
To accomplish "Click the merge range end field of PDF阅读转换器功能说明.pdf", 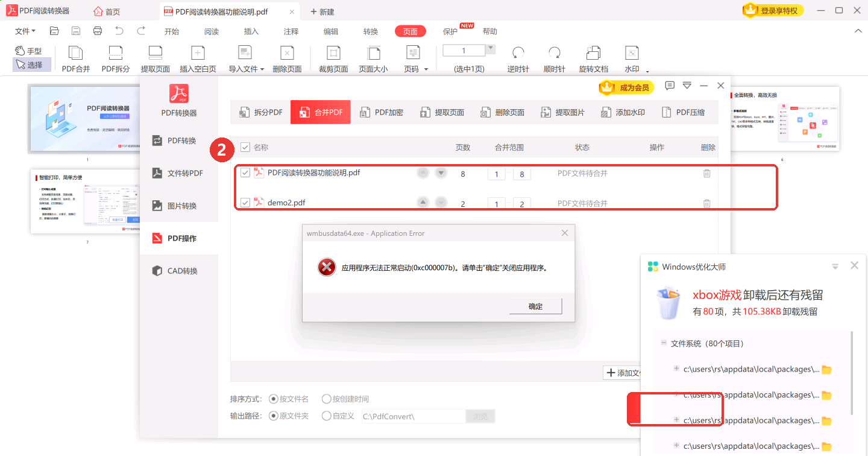I will point(522,174).
